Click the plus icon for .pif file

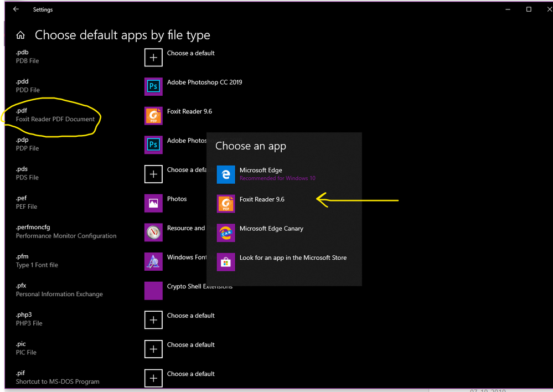point(153,378)
